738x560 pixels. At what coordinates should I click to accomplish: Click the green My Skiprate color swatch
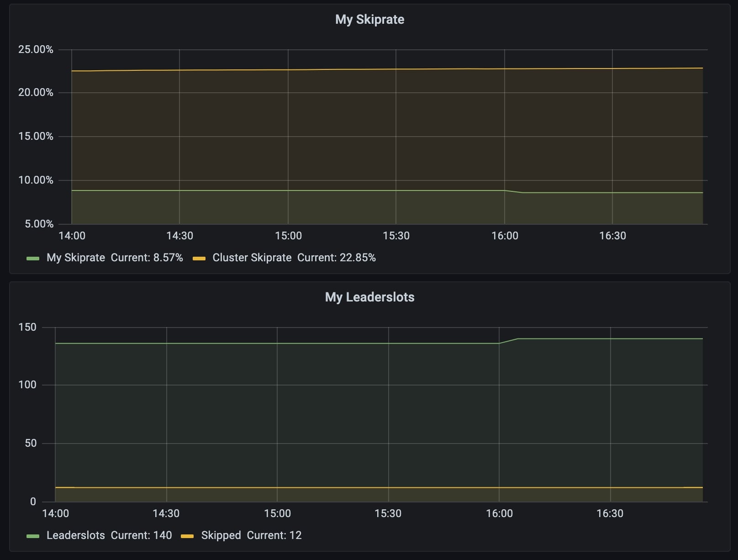coord(33,259)
